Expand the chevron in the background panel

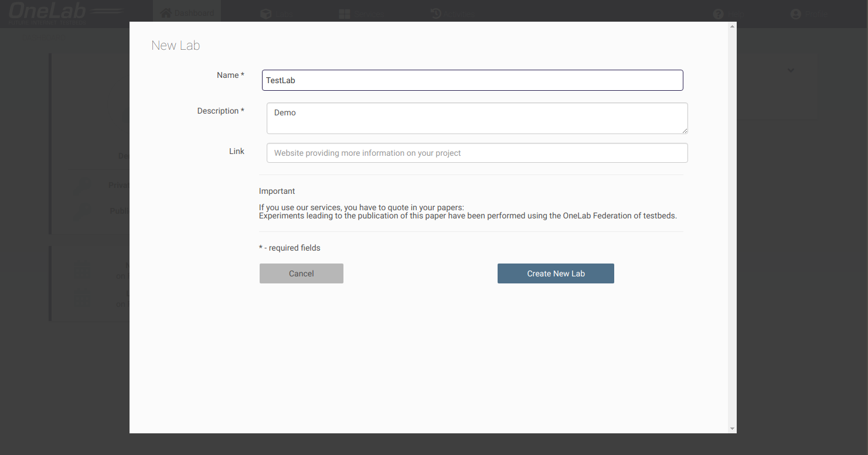pos(791,70)
